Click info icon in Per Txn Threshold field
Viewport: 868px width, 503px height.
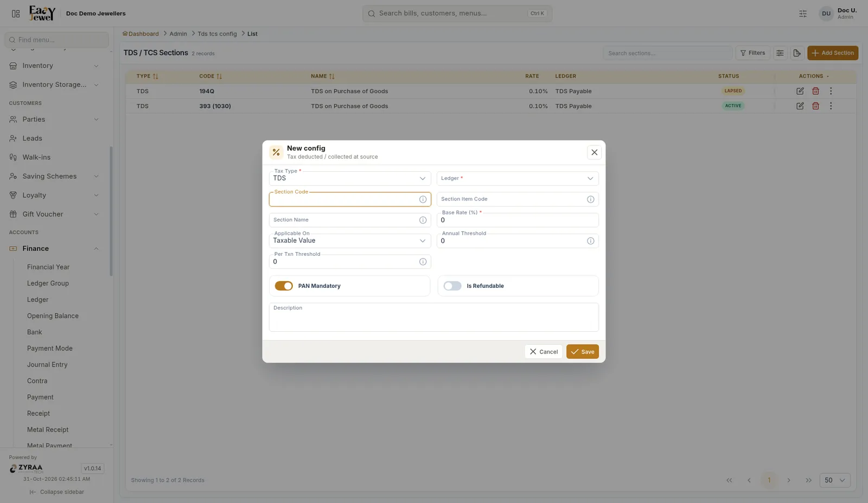tap(423, 262)
